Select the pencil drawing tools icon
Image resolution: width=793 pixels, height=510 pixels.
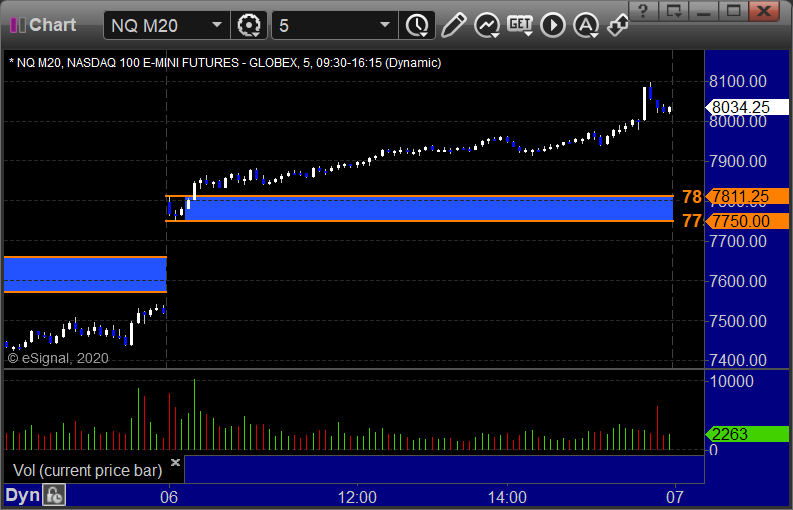453,25
